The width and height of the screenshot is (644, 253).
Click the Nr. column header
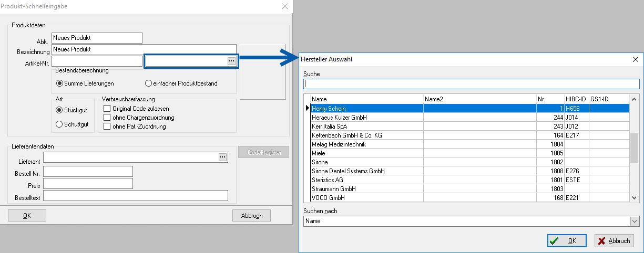550,99
